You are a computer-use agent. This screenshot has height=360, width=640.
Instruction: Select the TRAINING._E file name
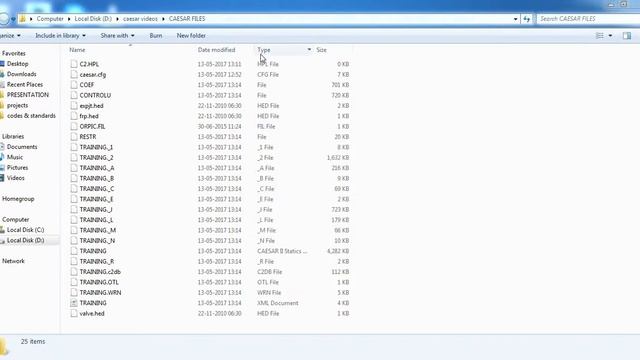point(96,199)
